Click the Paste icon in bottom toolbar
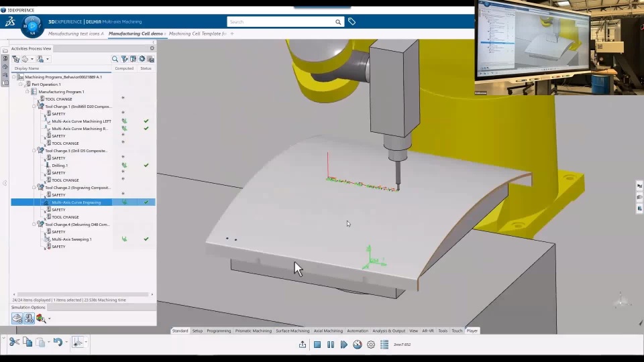Viewport: 644px width, 362px height. pos(40,341)
